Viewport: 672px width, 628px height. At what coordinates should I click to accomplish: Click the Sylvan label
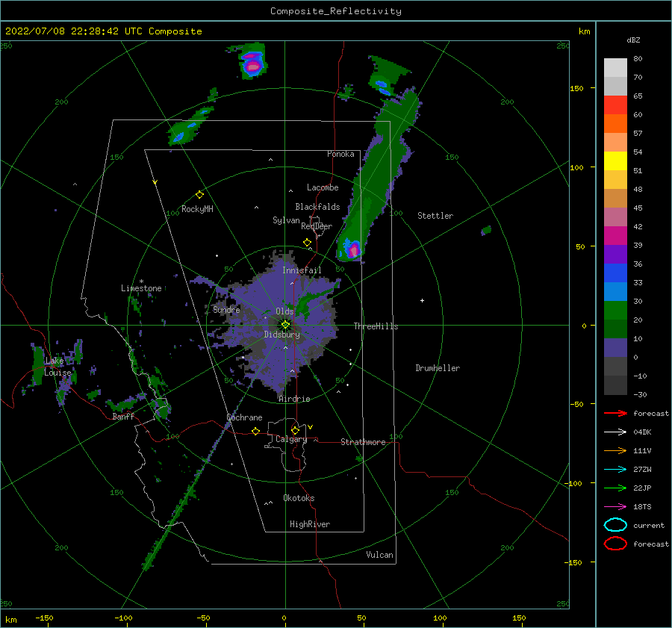(x=286, y=220)
